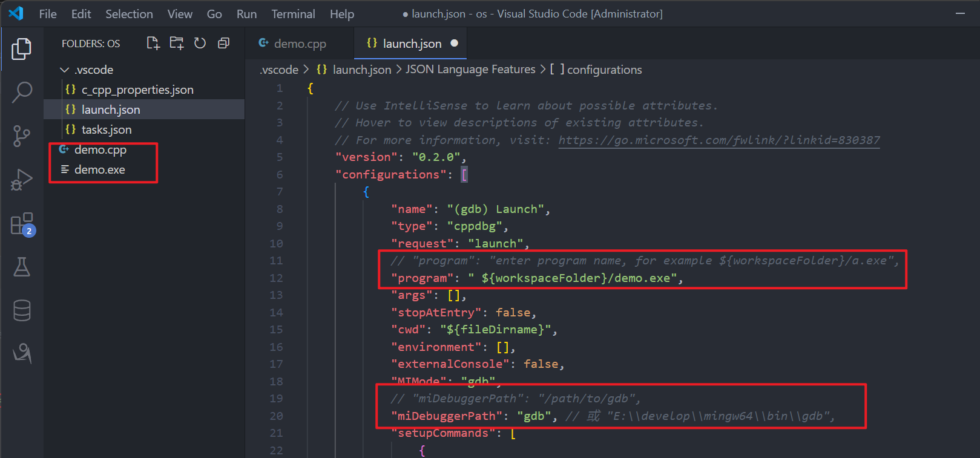Click the New Folder icon in Explorer header
This screenshot has width=980, height=458.
tap(177, 43)
